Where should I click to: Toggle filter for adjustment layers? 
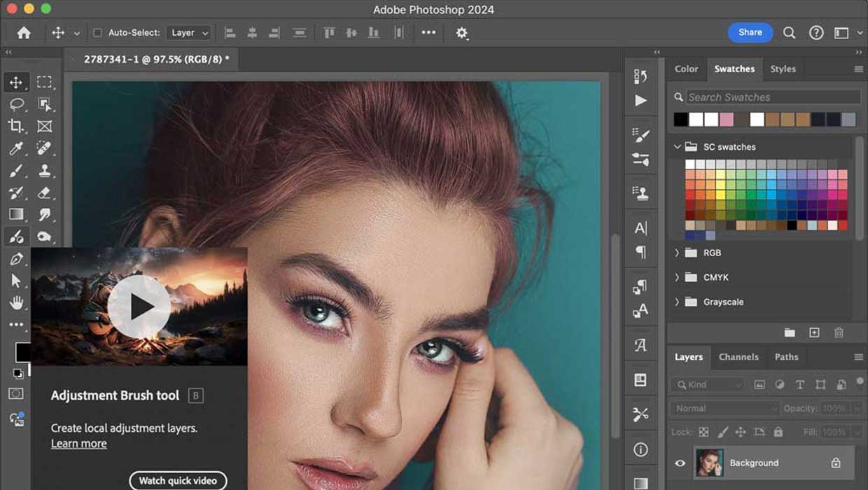[x=780, y=384]
